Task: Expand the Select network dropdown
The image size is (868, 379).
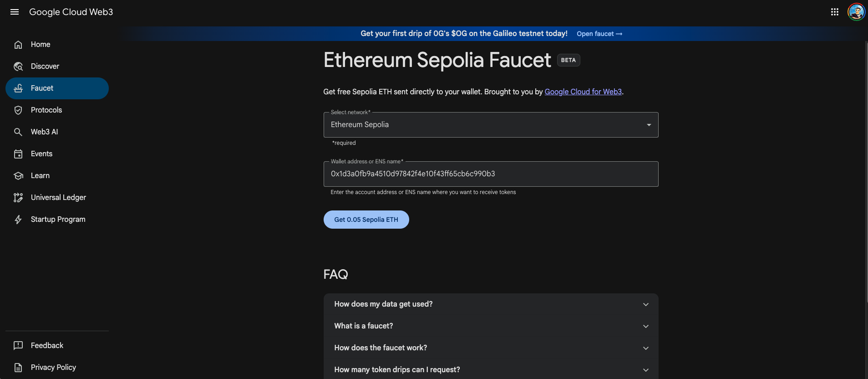Action: pyautogui.click(x=648, y=124)
